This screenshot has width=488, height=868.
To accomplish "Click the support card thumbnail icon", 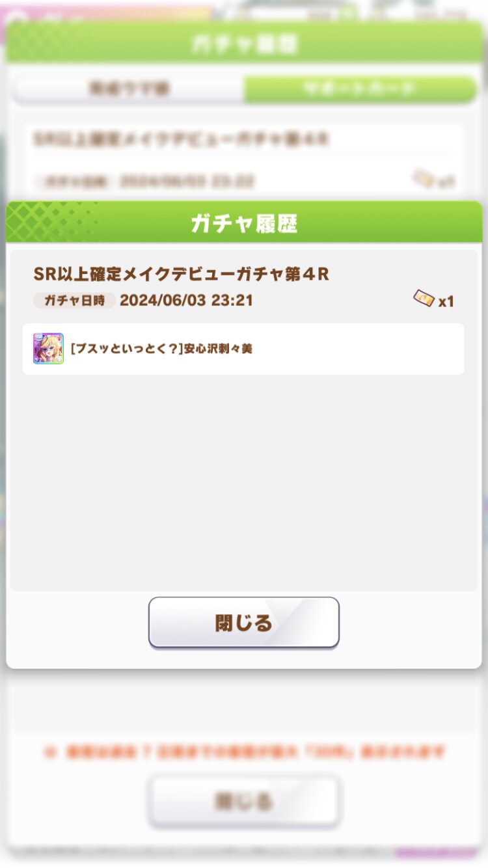I will (48, 349).
